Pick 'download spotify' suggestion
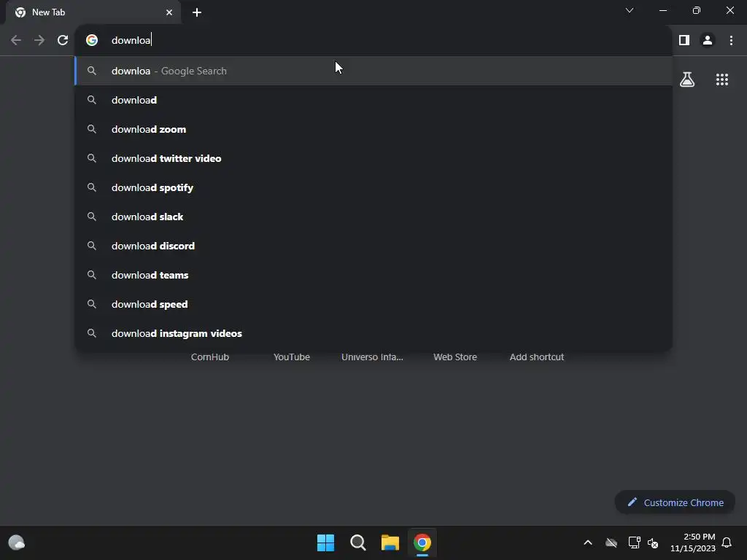Viewport: 747px width, 560px height. click(x=374, y=187)
